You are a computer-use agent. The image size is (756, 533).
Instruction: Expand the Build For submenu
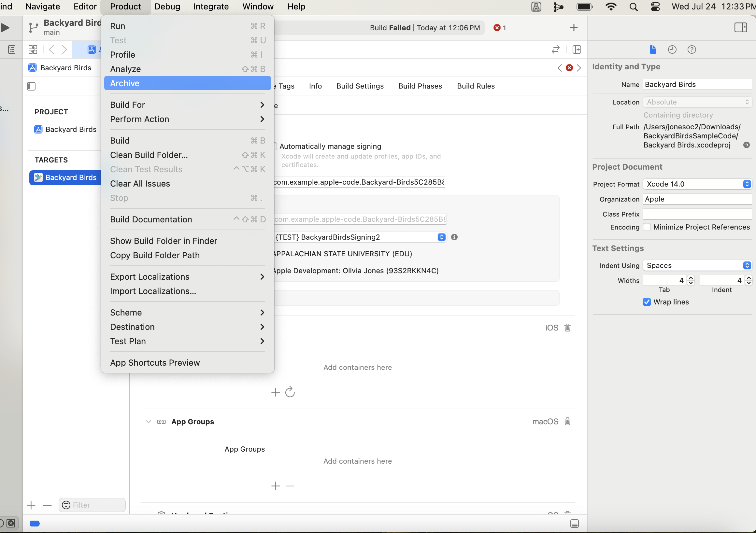187,105
